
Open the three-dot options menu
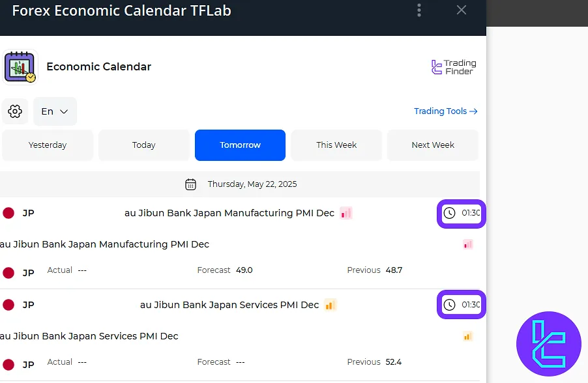click(419, 10)
